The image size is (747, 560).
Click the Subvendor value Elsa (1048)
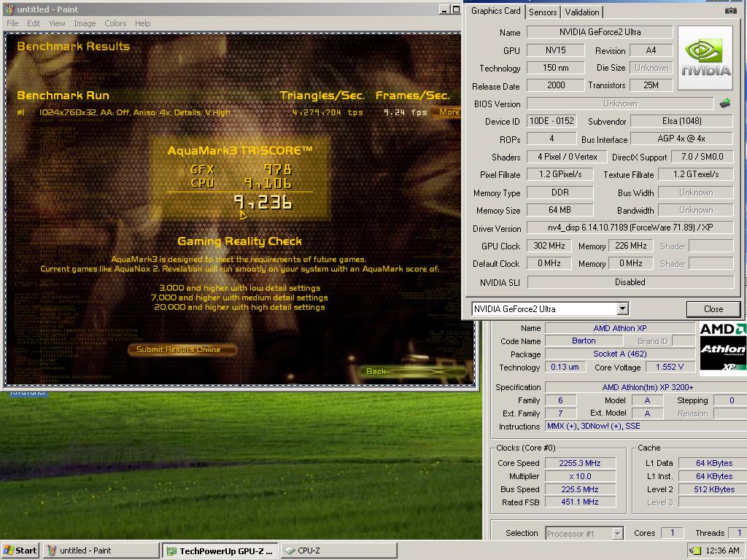coord(681,121)
